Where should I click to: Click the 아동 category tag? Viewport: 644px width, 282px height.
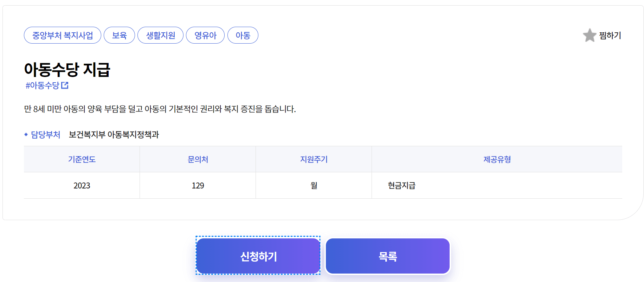pyautogui.click(x=243, y=35)
